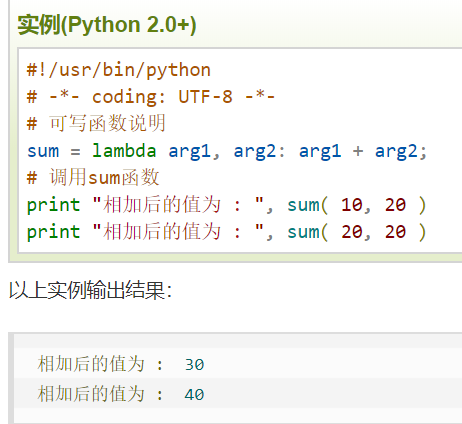Image resolution: width=462 pixels, height=424 pixels.
Task: Click the output line ending in 40
Action: tap(121, 394)
